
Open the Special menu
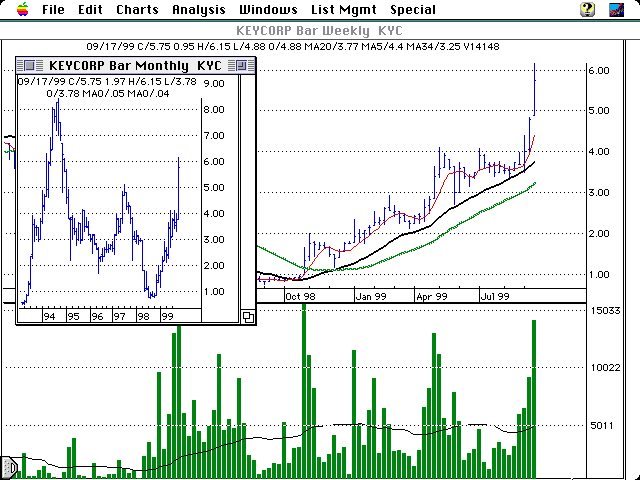[x=413, y=9]
